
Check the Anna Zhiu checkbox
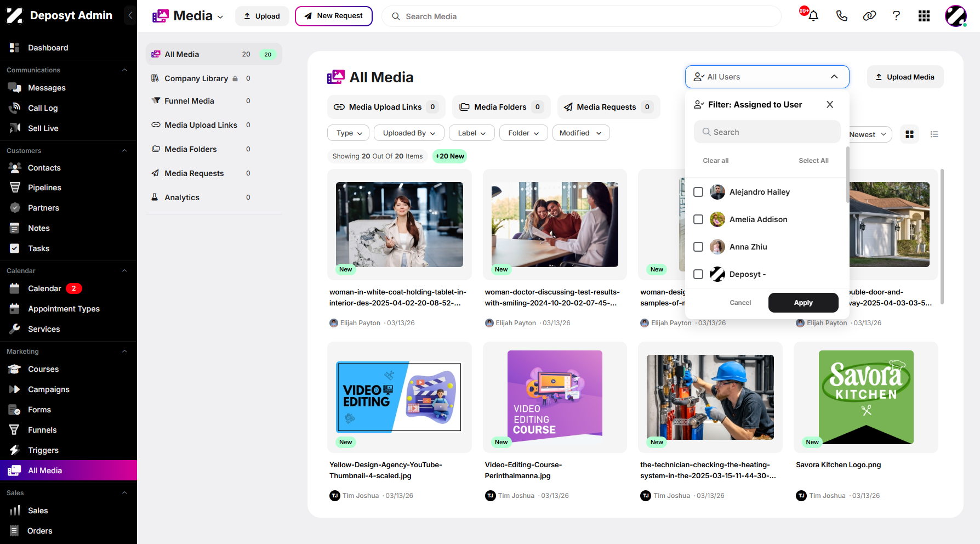[x=698, y=247]
